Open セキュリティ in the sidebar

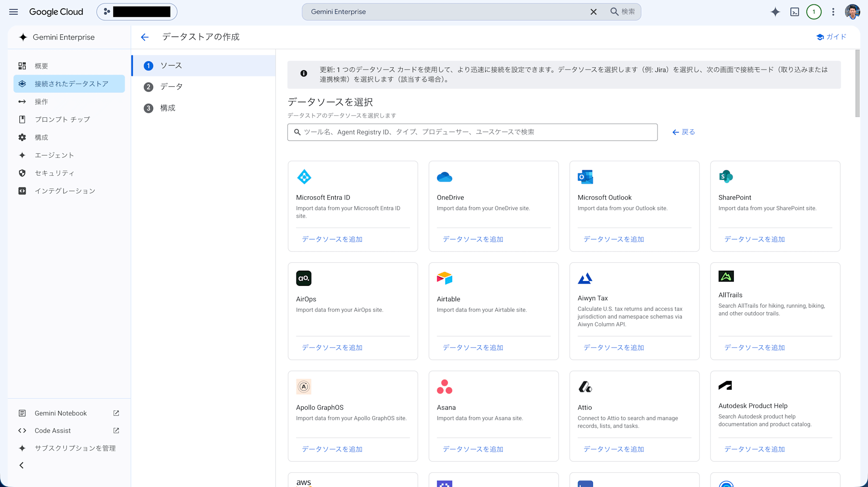69,172
